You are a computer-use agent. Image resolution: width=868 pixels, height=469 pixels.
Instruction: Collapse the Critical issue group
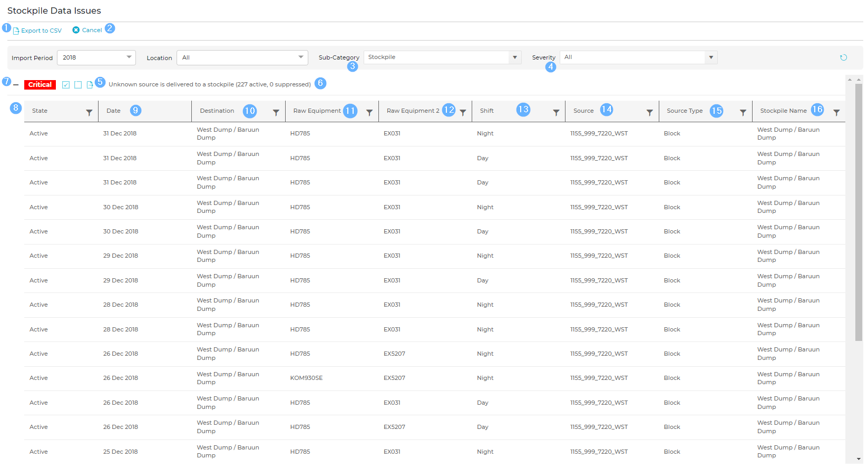(16, 85)
